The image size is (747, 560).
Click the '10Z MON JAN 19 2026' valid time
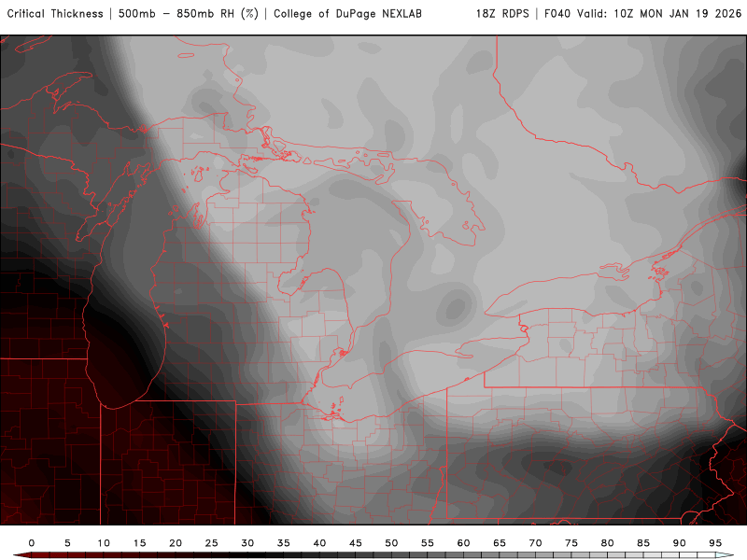tap(678, 14)
